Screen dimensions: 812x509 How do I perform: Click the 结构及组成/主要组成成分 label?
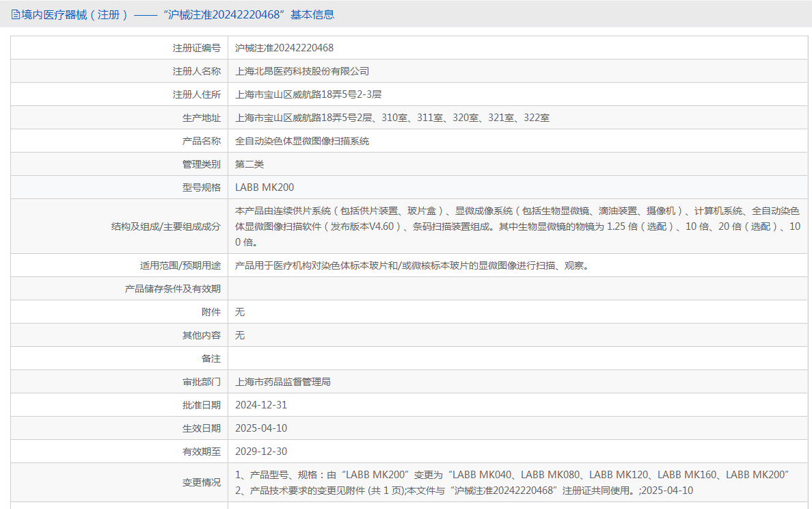pyautogui.click(x=166, y=226)
